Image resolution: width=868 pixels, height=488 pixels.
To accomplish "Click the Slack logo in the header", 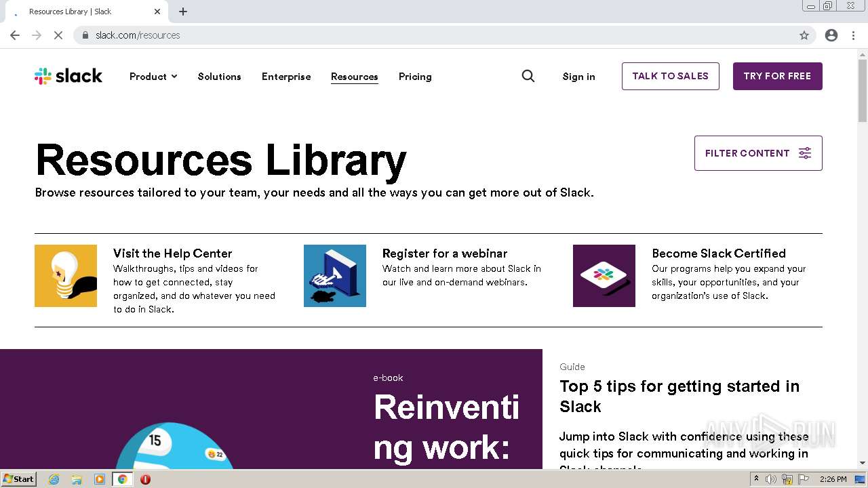I will (x=68, y=76).
